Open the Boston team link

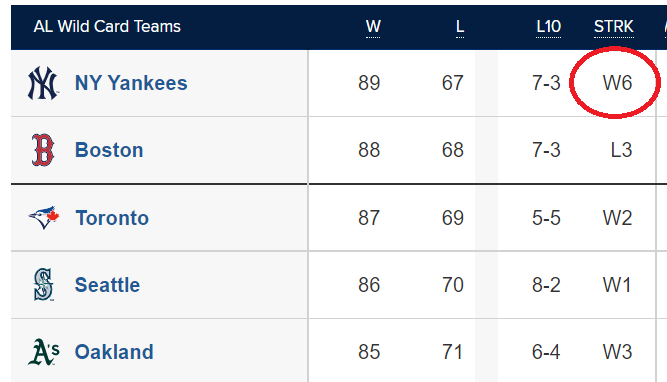109,150
